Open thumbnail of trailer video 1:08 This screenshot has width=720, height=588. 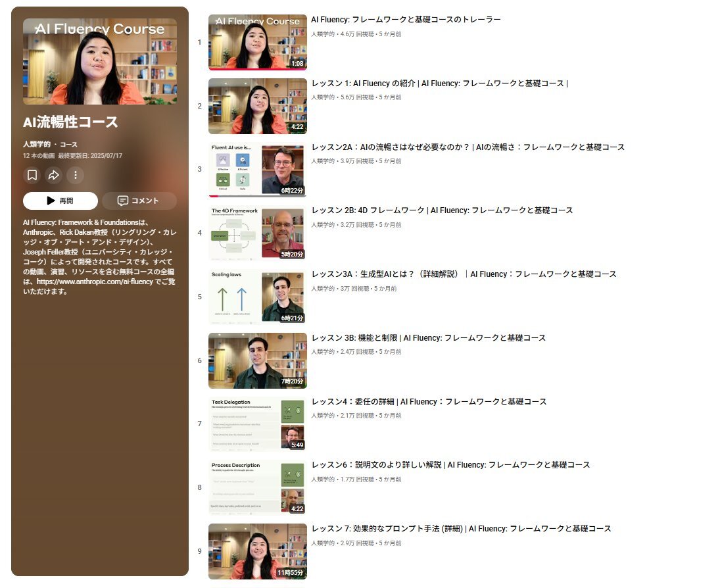tap(257, 42)
